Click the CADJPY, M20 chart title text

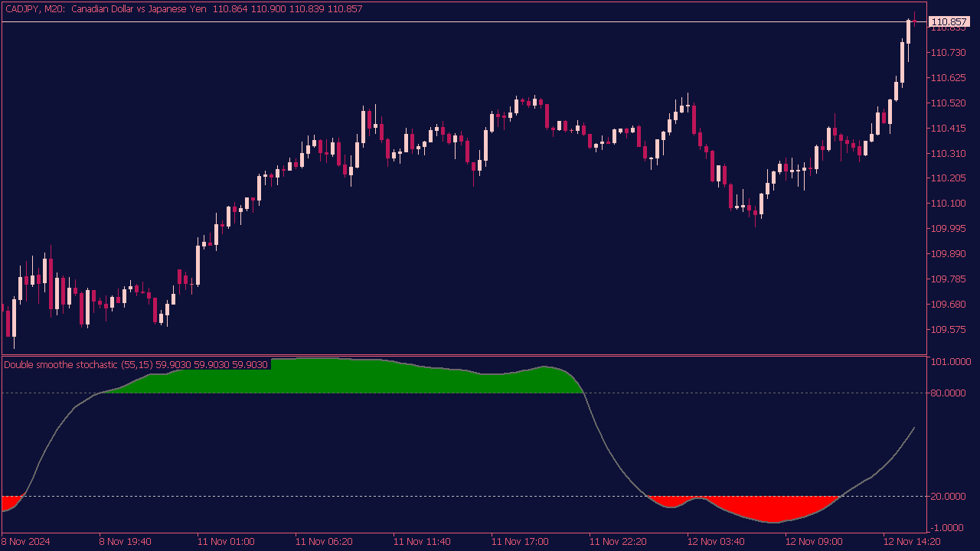[x=183, y=9]
